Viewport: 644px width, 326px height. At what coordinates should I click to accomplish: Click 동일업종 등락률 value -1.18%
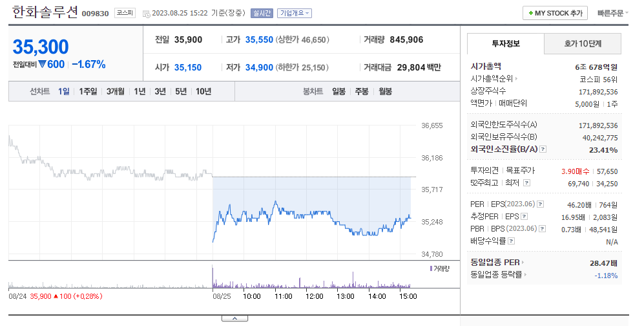[x=607, y=276]
